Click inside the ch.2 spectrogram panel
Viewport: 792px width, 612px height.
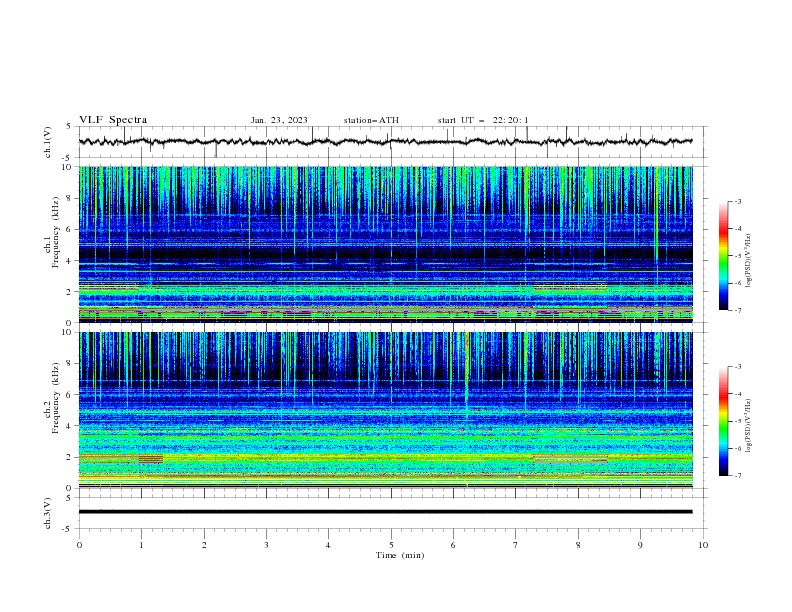[386, 410]
